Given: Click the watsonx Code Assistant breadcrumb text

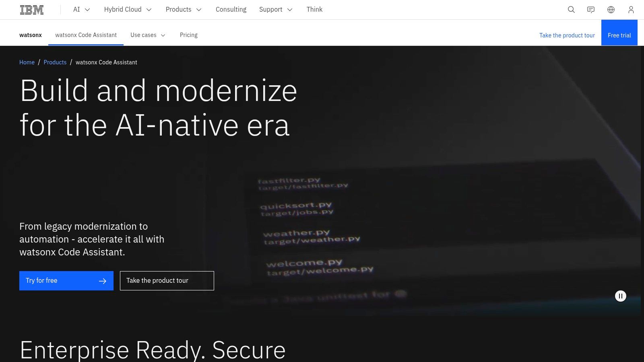Looking at the screenshot, I should 106,62.
